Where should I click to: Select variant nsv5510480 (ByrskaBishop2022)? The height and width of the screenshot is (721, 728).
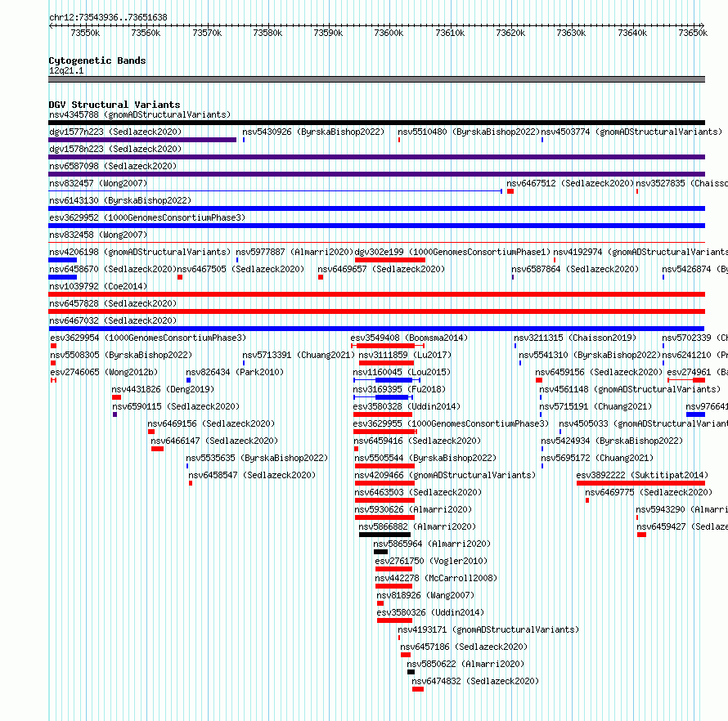click(x=469, y=132)
